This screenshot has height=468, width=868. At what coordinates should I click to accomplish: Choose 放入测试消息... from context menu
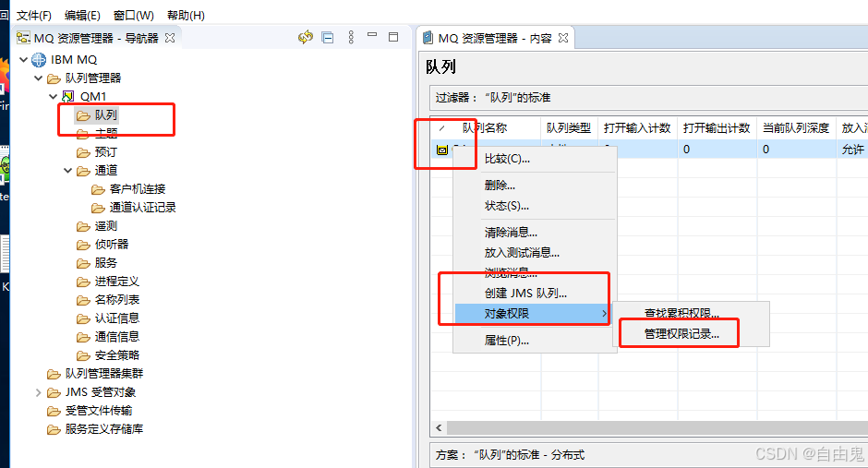pos(536,253)
